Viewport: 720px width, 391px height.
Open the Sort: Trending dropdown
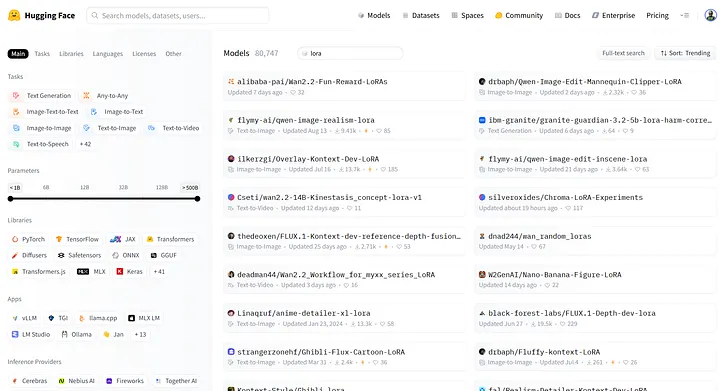pyautogui.click(x=685, y=53)
